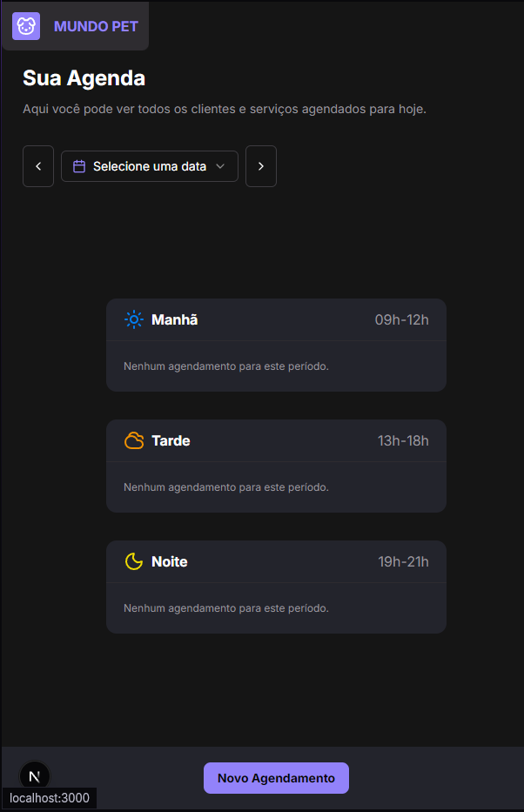Click the 19h-21h time range label
The width and height of the screenshot is (524, 812).
(x=403, y=561)
